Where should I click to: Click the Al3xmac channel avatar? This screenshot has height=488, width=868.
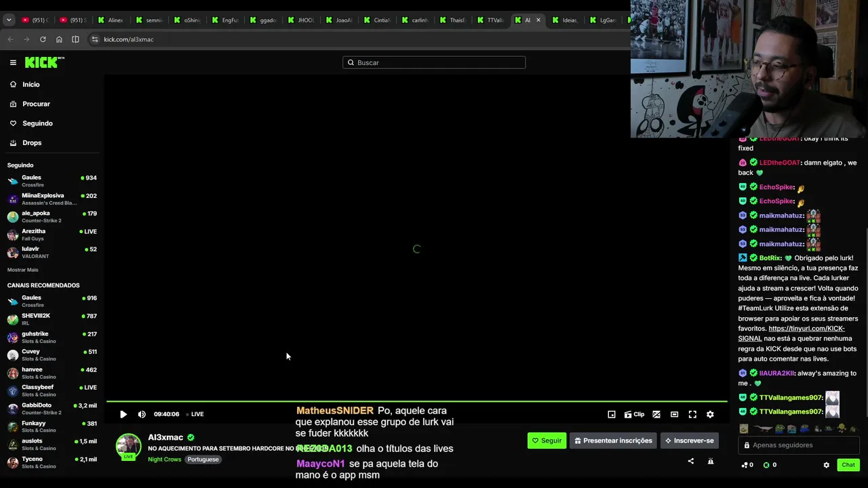tap(128, 445)
